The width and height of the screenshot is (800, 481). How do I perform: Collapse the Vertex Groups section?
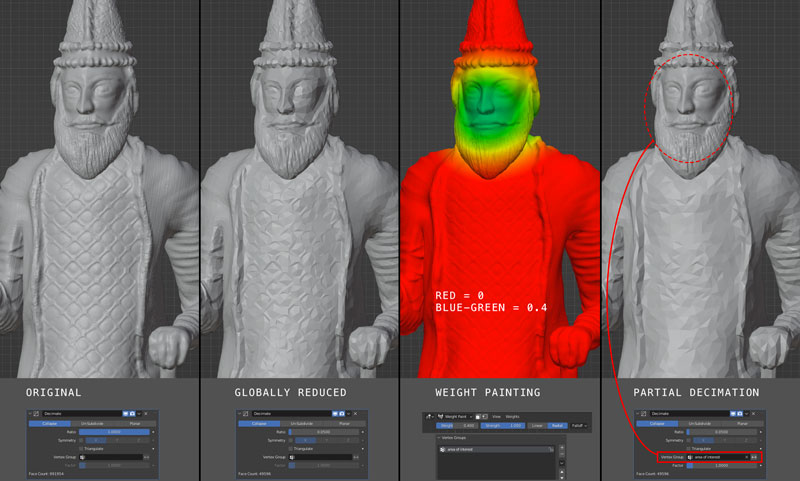[x=439, y=436]
